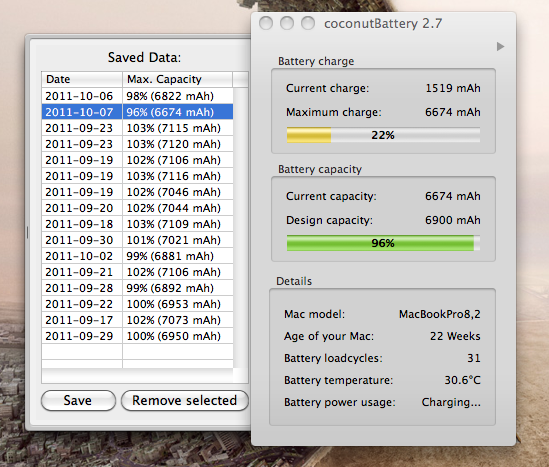Click the Battery loadcycles value 31

474,358
